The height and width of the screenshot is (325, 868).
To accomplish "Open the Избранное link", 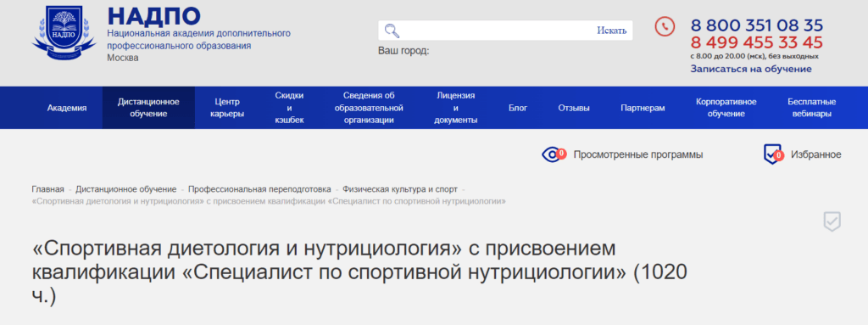I will (x=816, y=154).
